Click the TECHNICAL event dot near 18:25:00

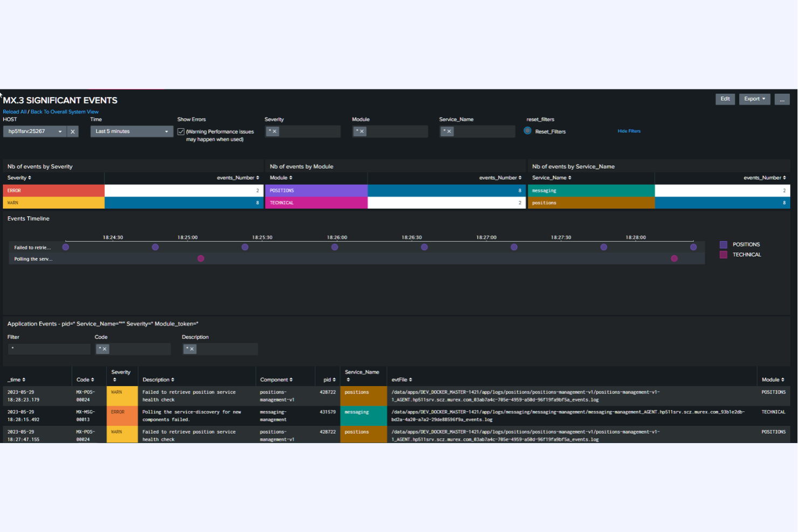tap(201, 259)
